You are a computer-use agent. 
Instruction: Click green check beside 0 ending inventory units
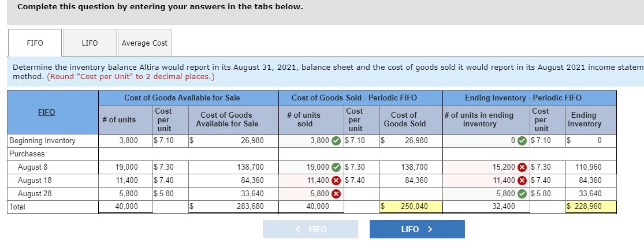(x=522, y=141)
